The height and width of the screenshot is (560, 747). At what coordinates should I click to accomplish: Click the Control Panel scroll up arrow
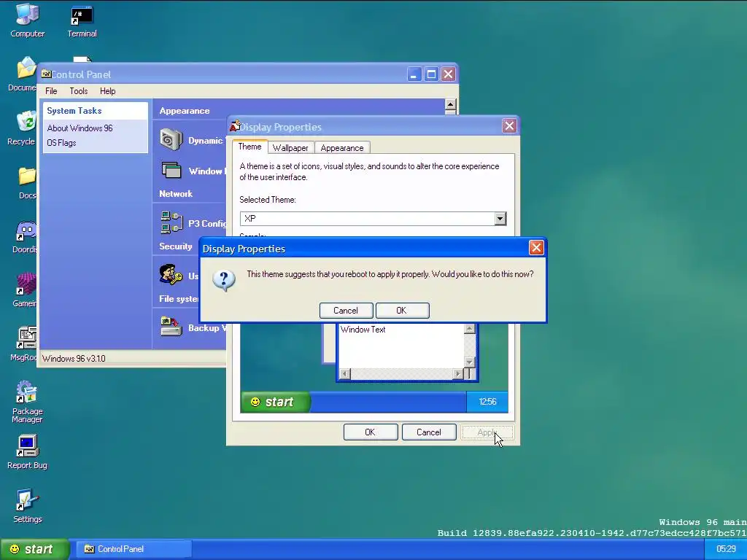point(450,105)
